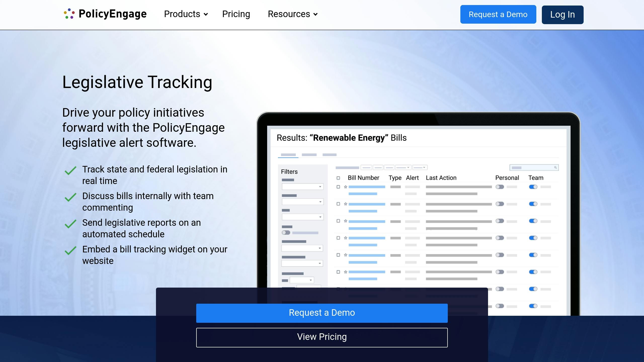This screenshot has width=644, height=362.
Task: Click checkmark beside Send legislative reports
Action: tap(70, 224)
